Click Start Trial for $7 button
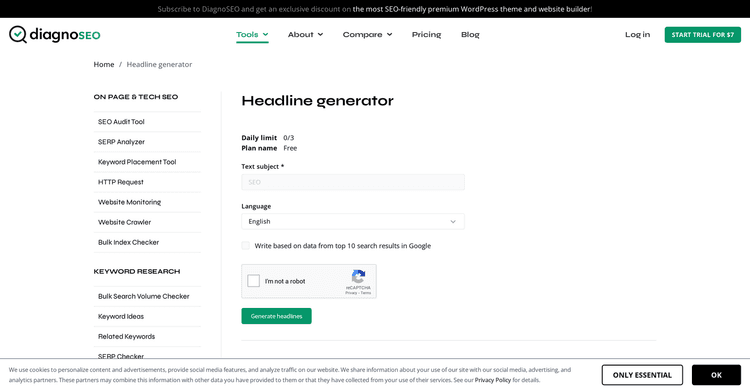The width and height of the screenshot is (750, 391). [x=702, y=34]
